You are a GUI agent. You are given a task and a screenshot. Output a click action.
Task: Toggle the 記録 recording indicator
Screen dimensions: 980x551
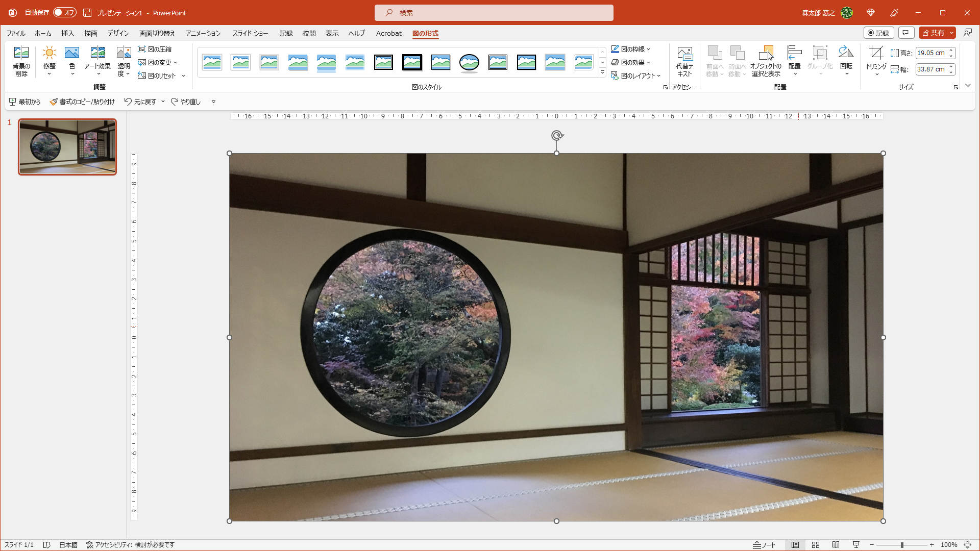879,33
